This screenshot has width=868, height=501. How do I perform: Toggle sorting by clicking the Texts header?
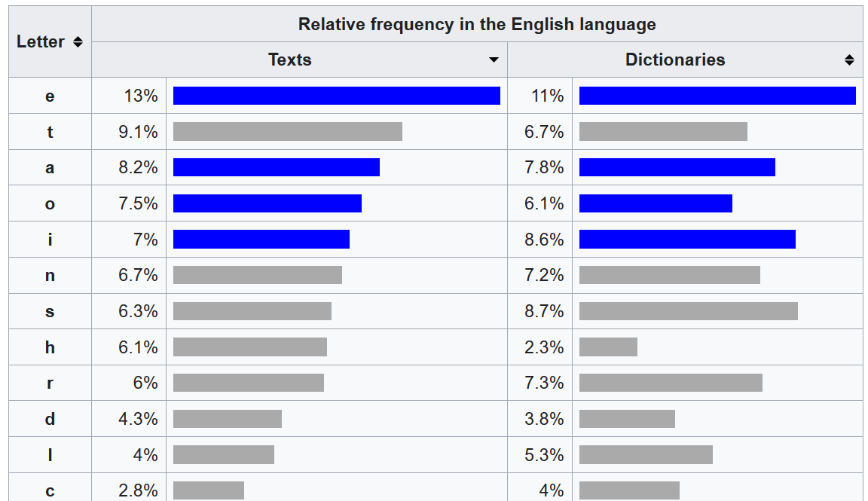click(x=290, y=60)
